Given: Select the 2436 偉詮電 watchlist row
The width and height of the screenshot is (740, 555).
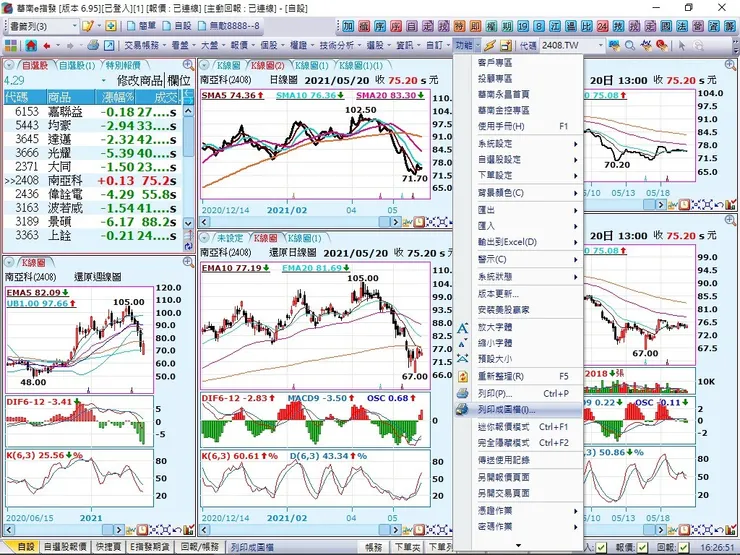Looking at the screenshot, I should coord(92,194).
